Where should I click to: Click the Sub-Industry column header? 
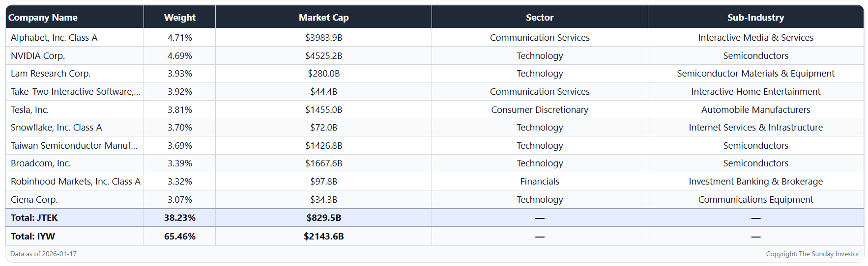pos(755,18)
